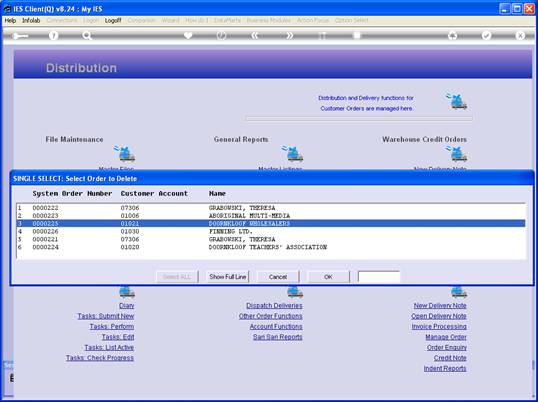
Task: Click the key icon in the toolbar
Action: coord(20,36)
